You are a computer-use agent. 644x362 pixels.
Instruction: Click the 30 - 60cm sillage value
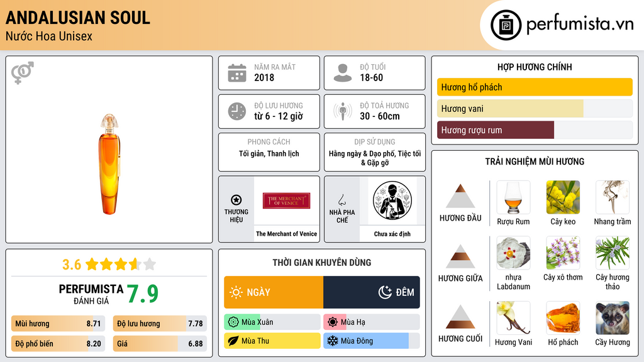(379, 116)
